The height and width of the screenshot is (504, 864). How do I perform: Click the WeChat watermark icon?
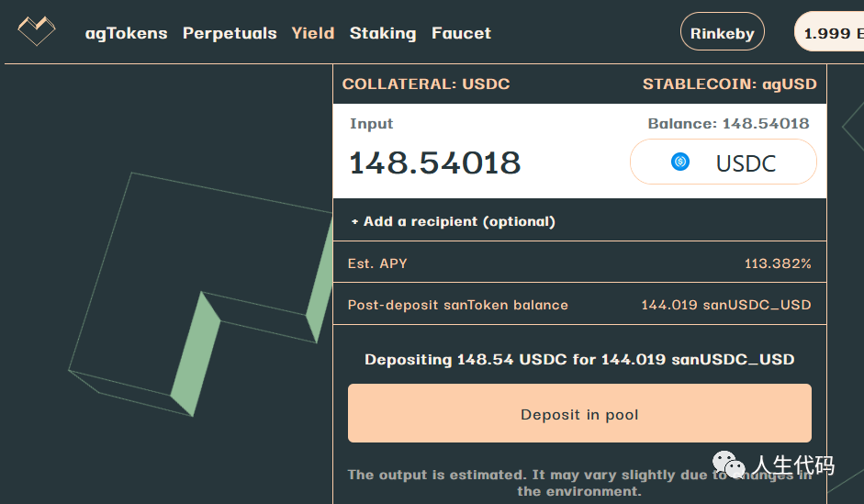click(728, 465)
